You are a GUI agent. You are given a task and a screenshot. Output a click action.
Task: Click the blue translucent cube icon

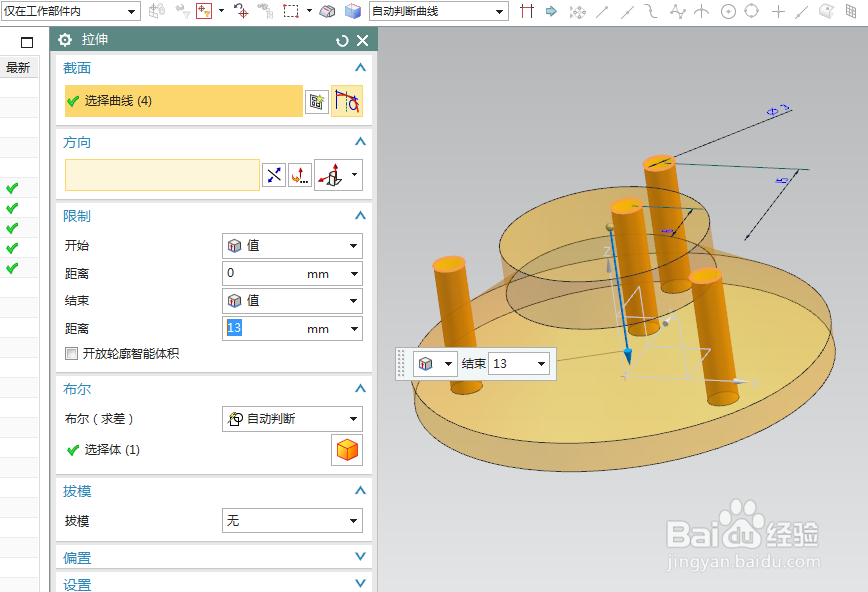(353, 11)
